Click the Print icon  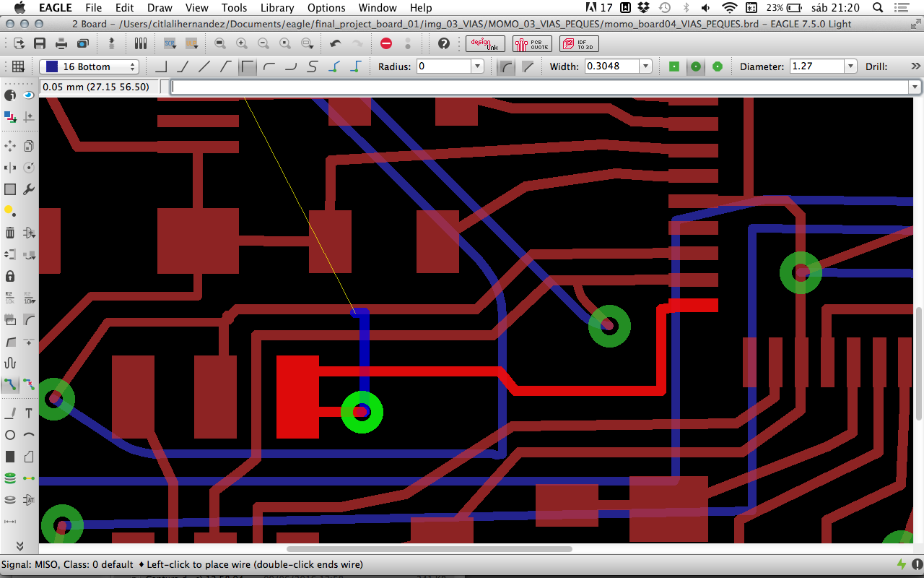61,43
